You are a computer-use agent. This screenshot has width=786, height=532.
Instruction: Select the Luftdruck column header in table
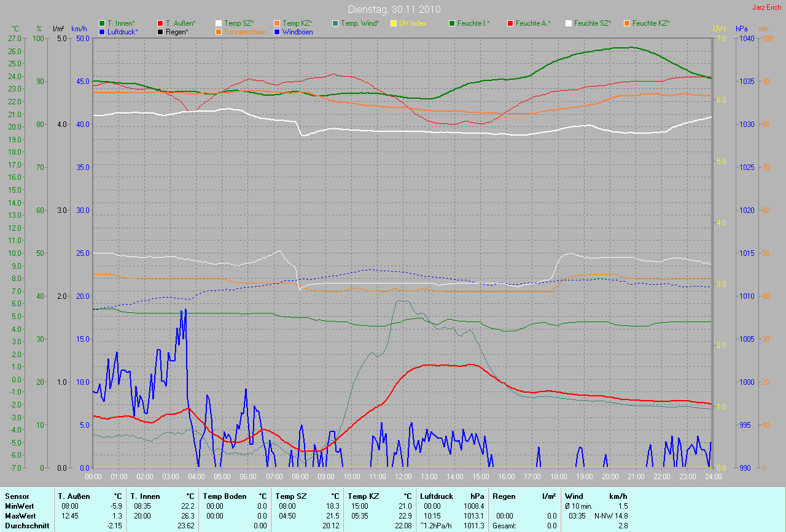click(437, 496)
